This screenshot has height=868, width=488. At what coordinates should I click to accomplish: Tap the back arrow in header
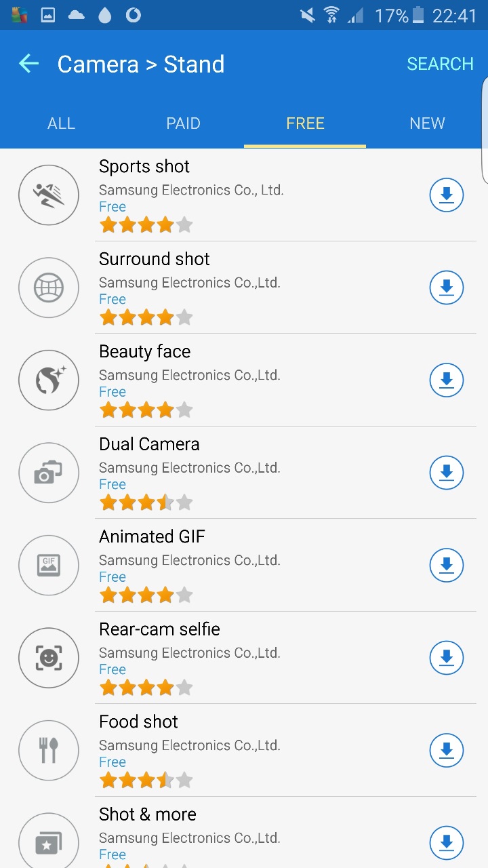(x=28, y=64)
